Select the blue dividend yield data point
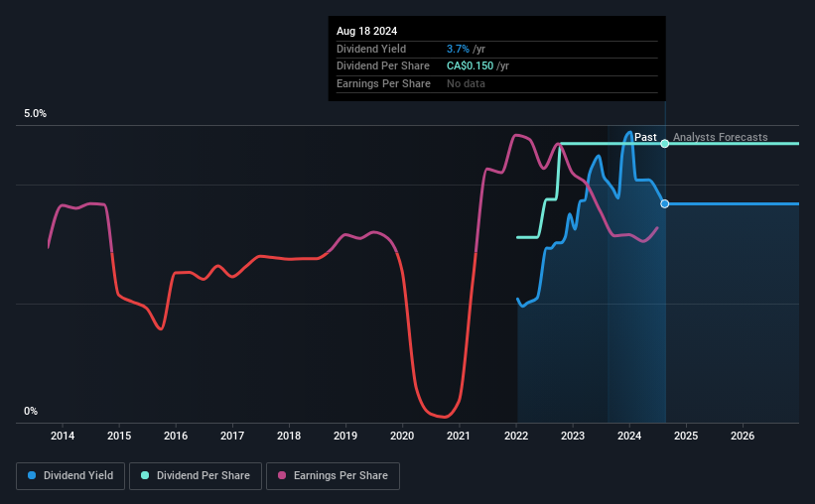The image size is (815, 504). point(665,203)
